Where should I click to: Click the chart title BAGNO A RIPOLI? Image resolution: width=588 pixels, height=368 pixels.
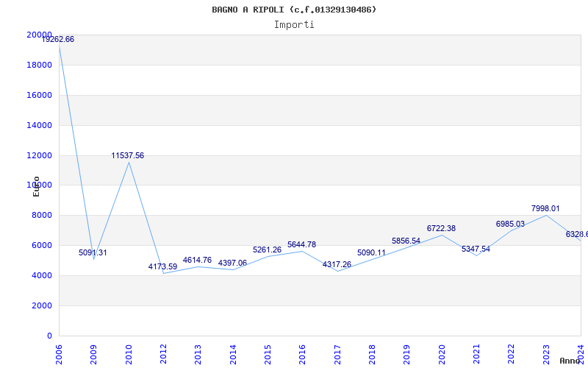click(x=294, y=10)
